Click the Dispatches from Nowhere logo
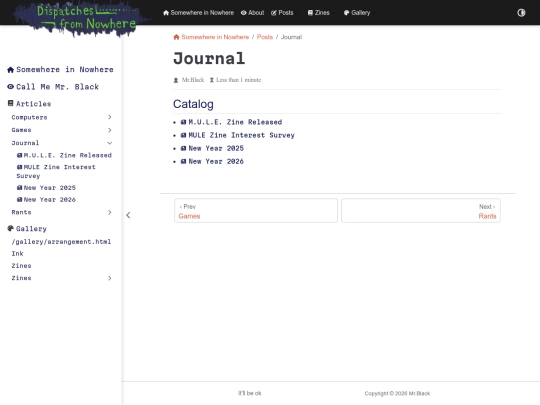Viewport: 540px width, 405px height. 81,19
